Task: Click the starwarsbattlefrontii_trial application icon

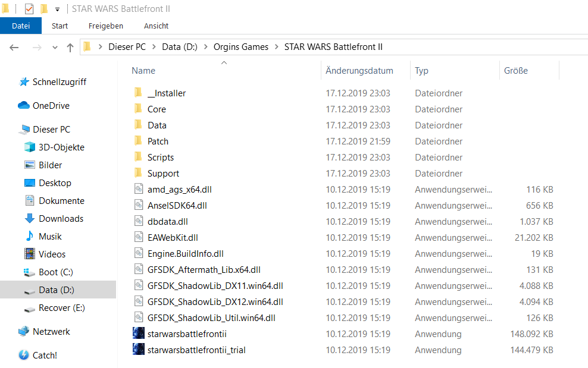Action: (139, 349)
